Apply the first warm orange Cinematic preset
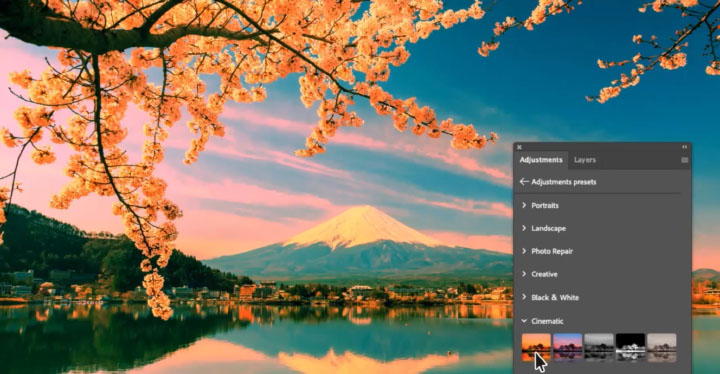Viewport: 720px width, 374px height. pyautogui.click(x=536, y=347)
